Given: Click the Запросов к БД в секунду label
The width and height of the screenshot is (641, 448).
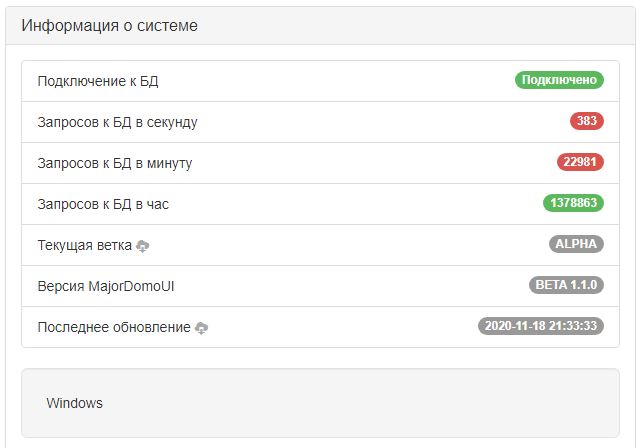Looking at the screenshot, I should [x=117, y=122].
